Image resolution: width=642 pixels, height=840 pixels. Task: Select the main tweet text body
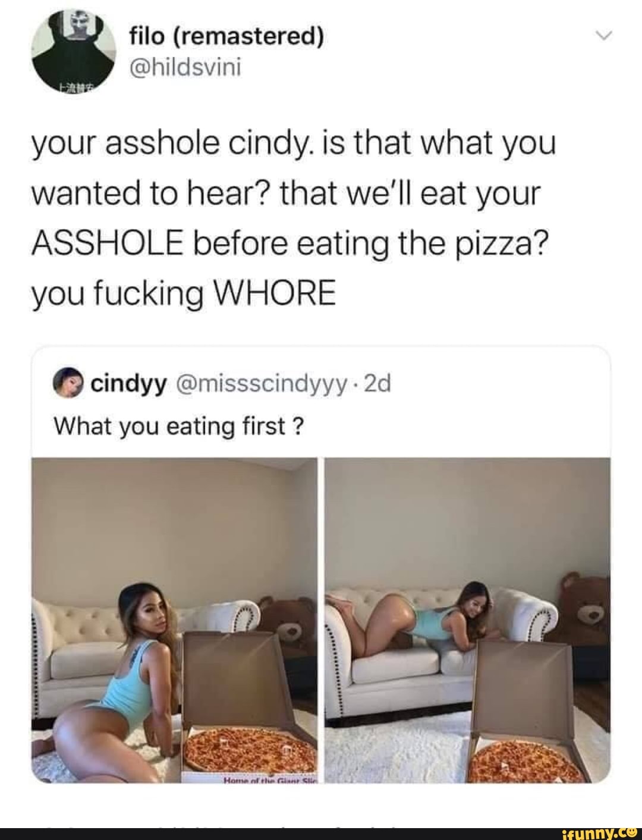pyautogui.click(x=294, y=218)
